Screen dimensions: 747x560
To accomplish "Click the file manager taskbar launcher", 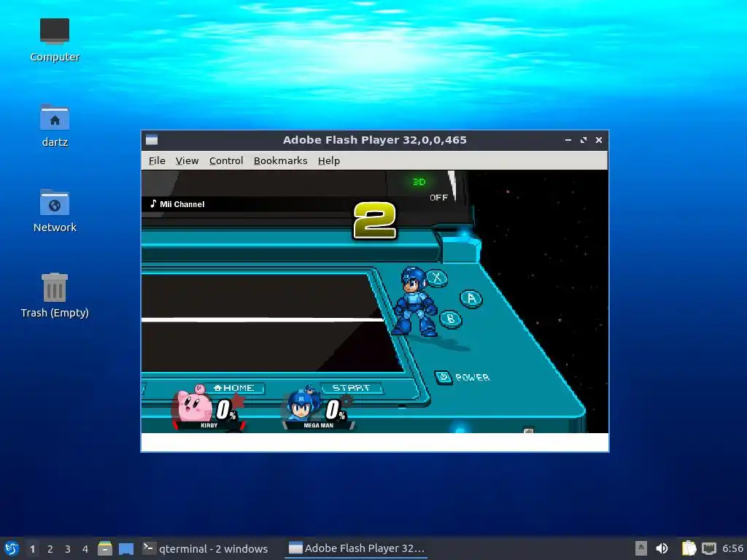I will tap(105, 548).
